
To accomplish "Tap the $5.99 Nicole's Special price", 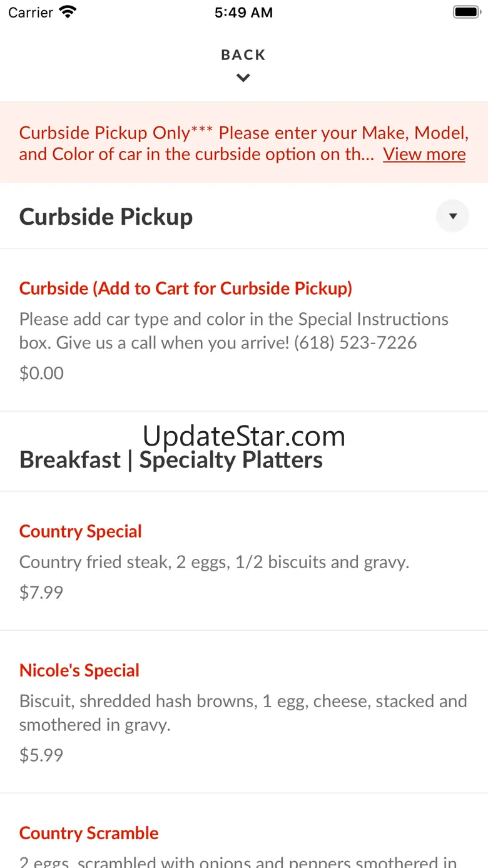I will pos(41,755).
